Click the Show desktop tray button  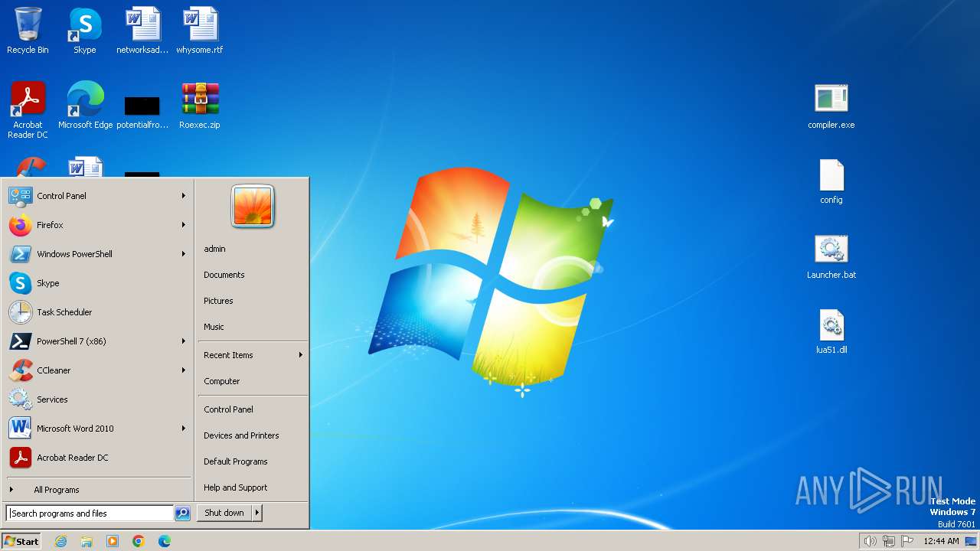(x=971, y=541)
